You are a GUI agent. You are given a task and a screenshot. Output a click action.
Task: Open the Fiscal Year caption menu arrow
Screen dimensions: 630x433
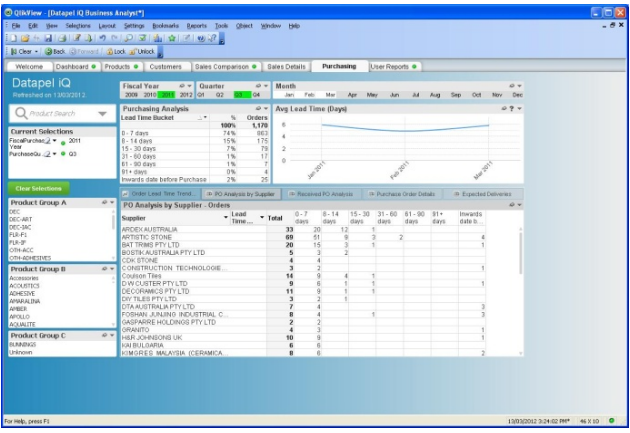click(189, 86)
